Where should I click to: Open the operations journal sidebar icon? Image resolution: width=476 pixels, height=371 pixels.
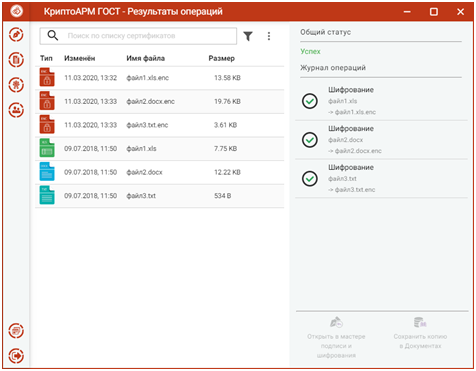(x=16, y=331)
